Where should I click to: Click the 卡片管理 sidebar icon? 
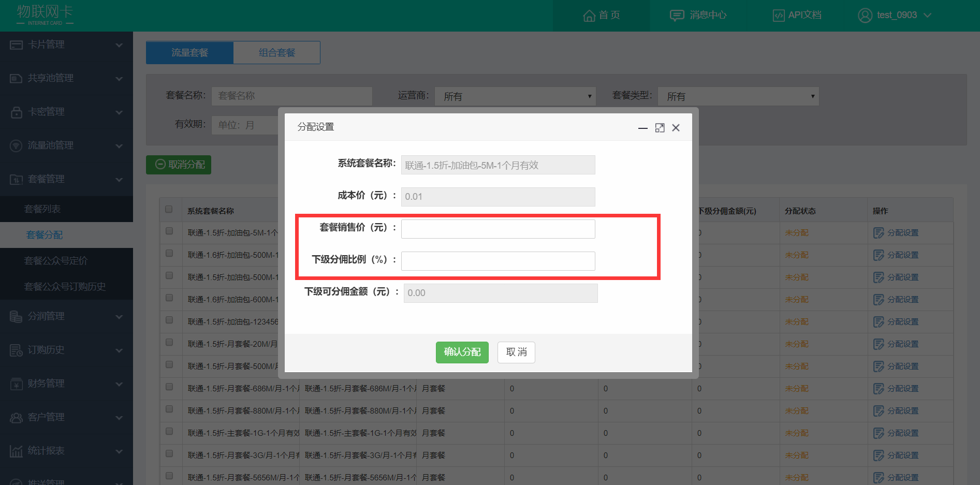(17, 45)
